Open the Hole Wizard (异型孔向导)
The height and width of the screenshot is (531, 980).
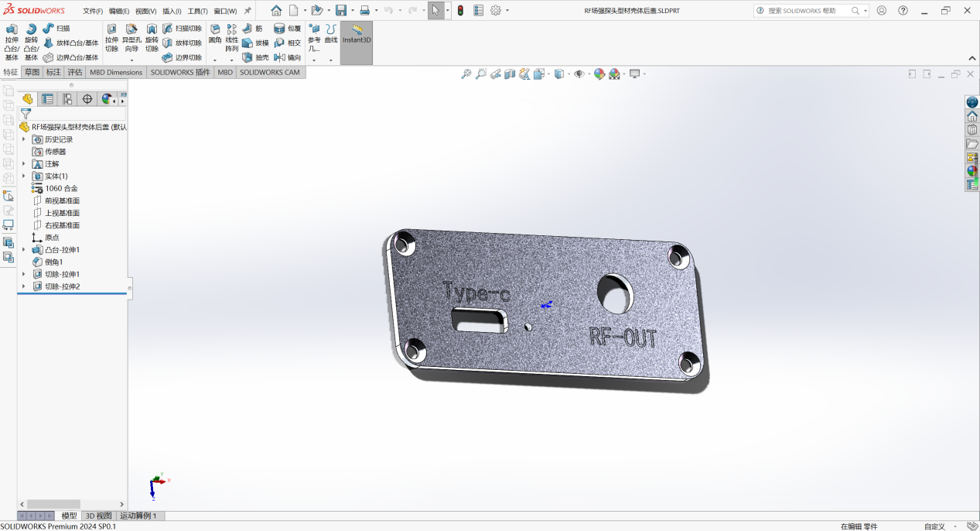[x=131, y=38]
